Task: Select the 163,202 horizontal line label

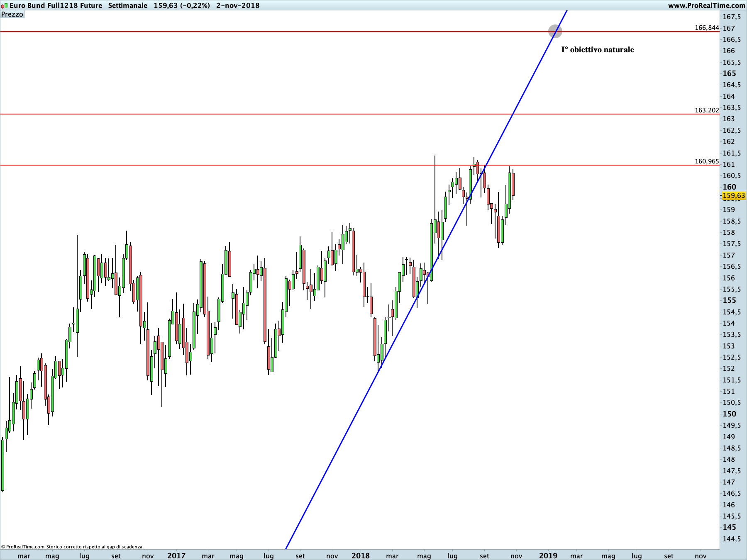Action: tap(707, 110)
